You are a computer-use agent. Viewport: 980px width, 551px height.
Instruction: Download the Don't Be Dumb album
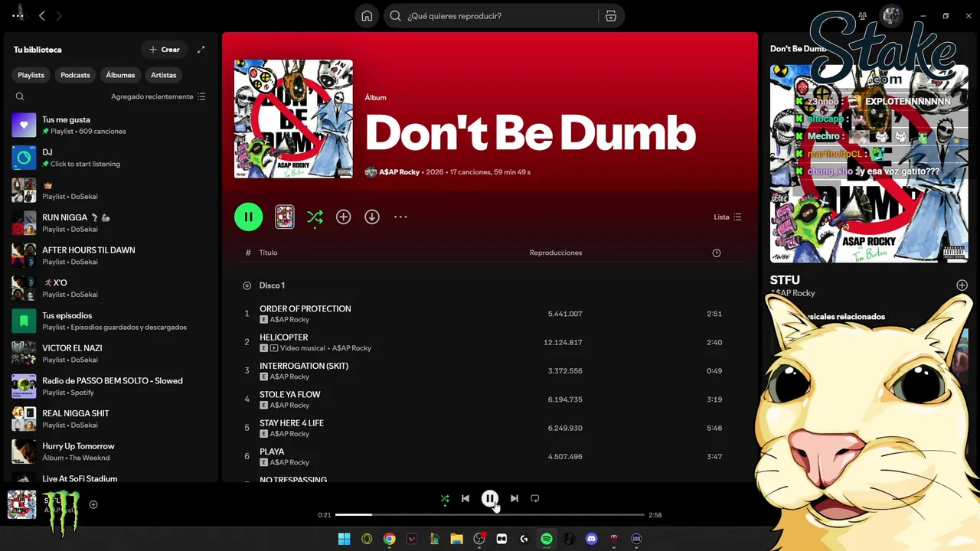pyautogui.click(x=372, y=217)
